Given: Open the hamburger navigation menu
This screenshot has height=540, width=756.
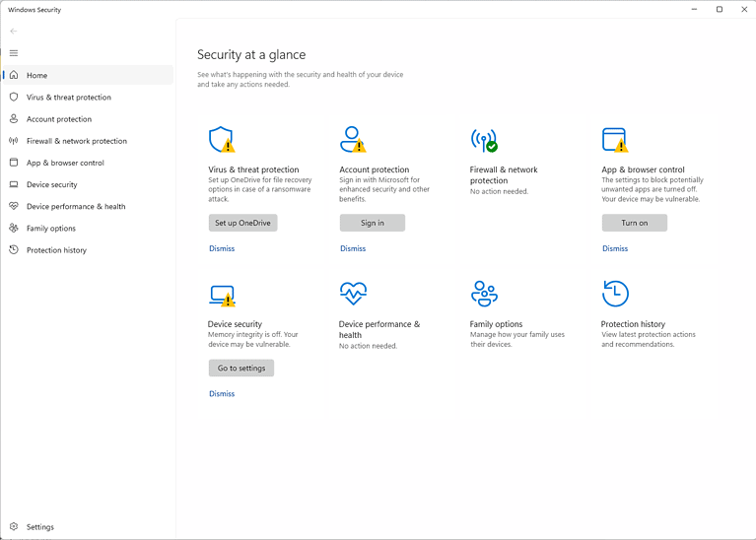Looking at the screenshot, I should click(x=14, y=53).
